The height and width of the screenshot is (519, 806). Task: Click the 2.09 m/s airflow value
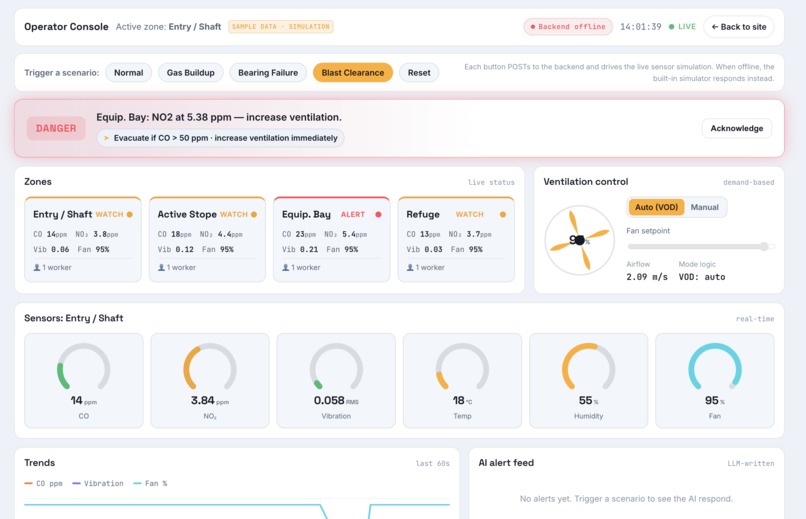[647, 277]
